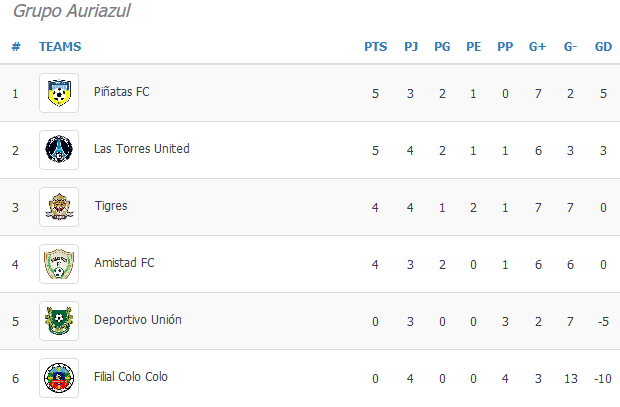Open the Filial Colo Colo link

(x=130, y=377)
